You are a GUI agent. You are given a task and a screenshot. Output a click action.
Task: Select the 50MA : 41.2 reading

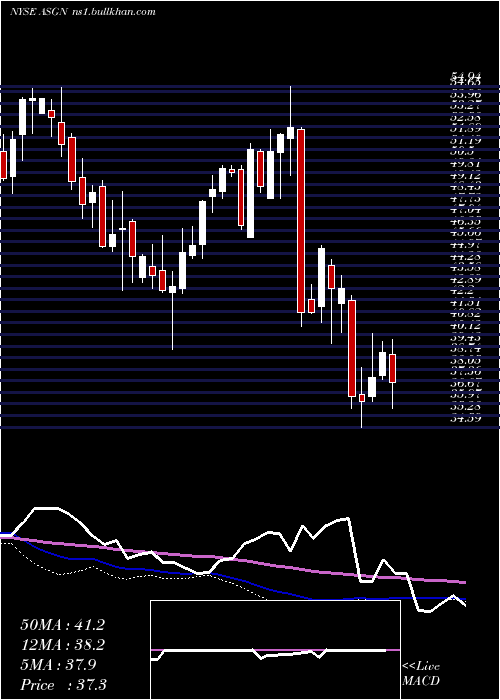click(x=62, y=625)
